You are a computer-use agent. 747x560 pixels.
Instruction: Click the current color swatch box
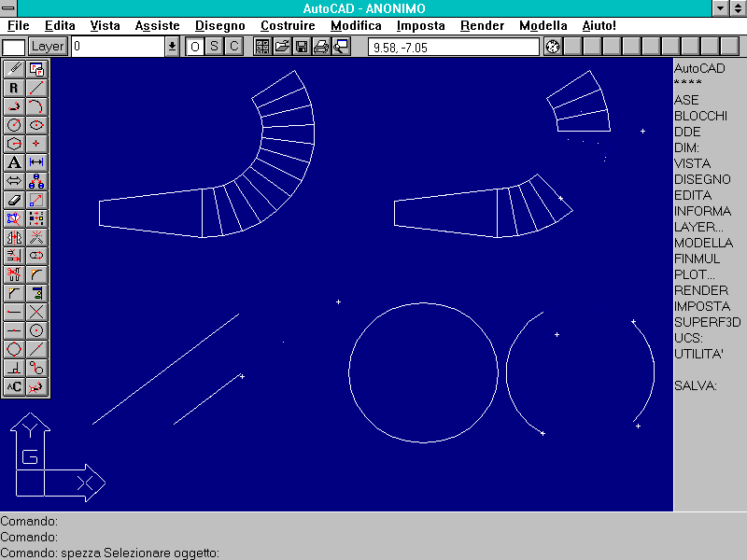[x=13, y=46]
